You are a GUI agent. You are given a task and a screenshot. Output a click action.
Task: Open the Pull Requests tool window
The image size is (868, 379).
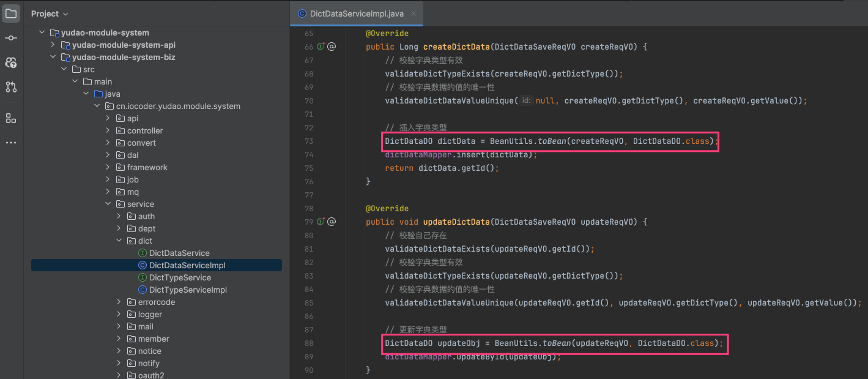11,87
